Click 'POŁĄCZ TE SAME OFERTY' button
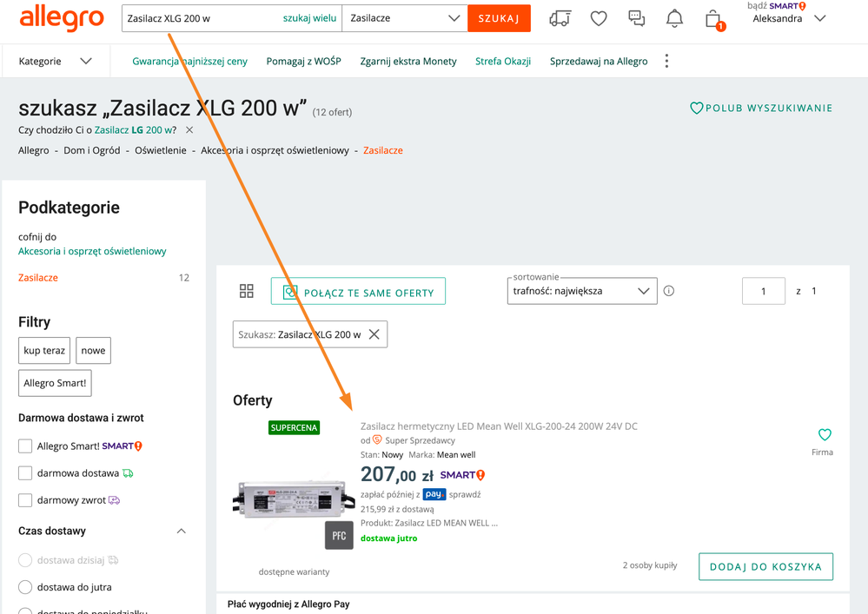The height and width of the screenshot is (614, 868). pyautogui.click(x=358, y=291)
